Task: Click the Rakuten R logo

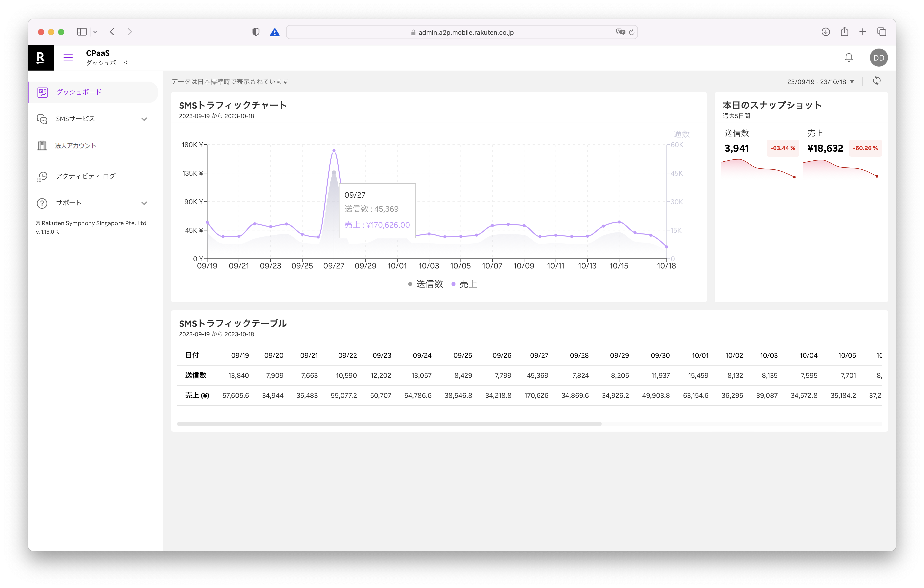Action: pyautogui.click(x=41, y=58)
